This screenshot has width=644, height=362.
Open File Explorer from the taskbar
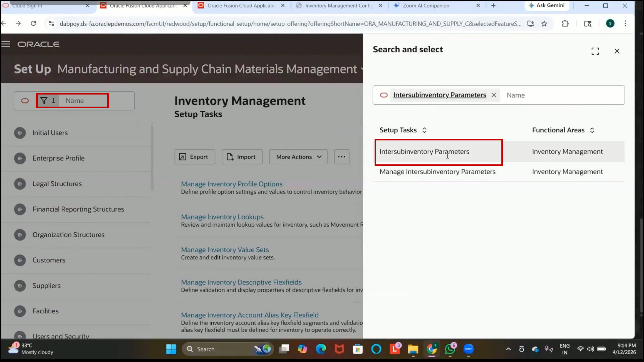[413, 349]
